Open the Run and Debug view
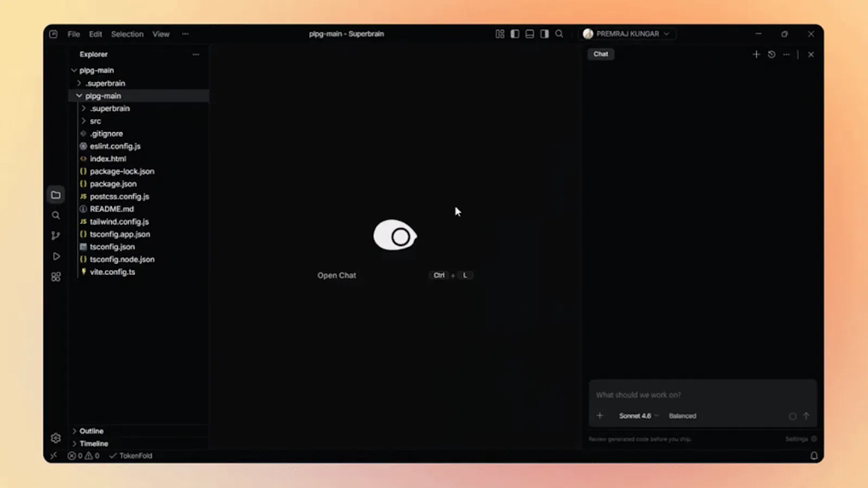This screenshot has height=488, width=868. point(55,256)
